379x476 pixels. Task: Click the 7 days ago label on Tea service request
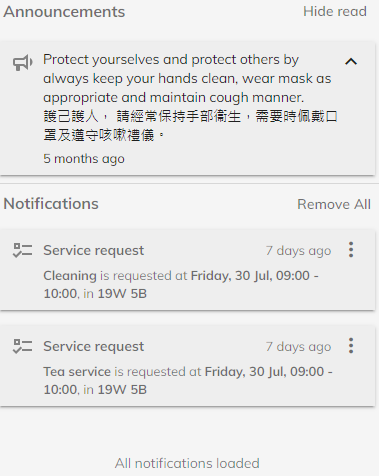point(298,347)
